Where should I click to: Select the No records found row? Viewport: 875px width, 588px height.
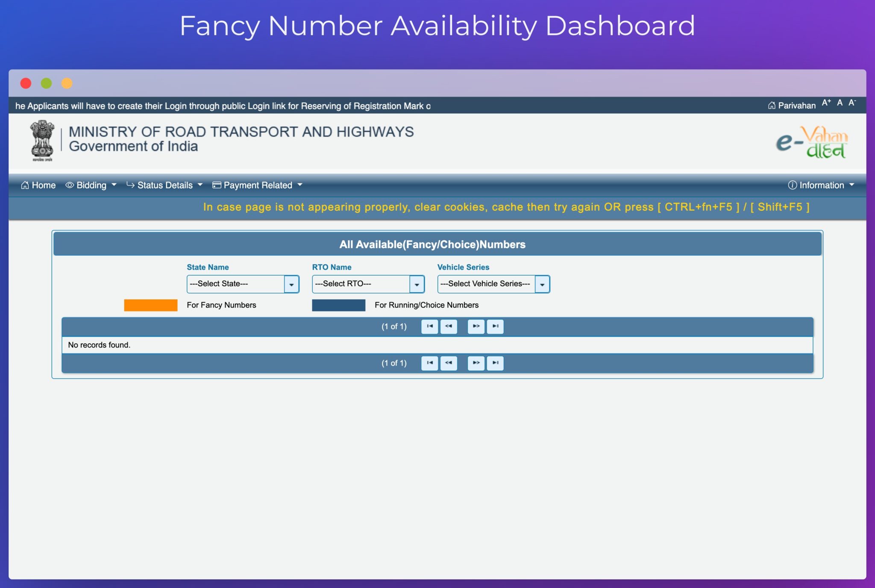[x=99, y=345]
